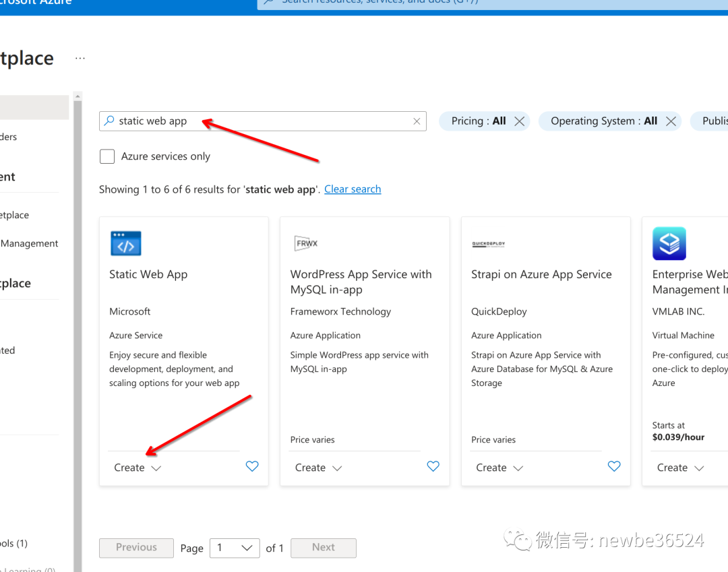The image size is (728, 572).
Task: Click the sidebar scrollbar up arrow
Action: click(78, 96)
